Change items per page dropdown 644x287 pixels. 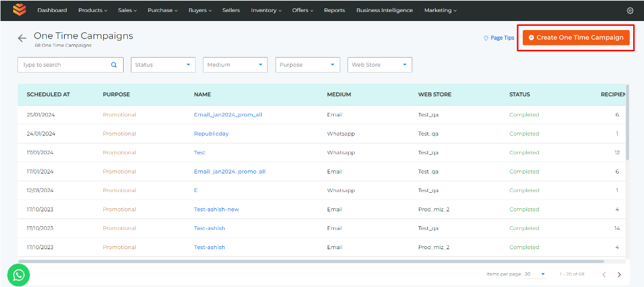point(535,274)
